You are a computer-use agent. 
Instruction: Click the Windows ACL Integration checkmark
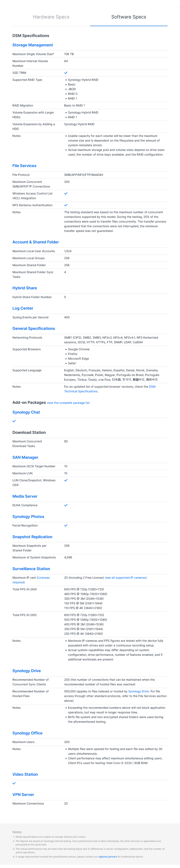pyautogui.click(x=66, y=193)
